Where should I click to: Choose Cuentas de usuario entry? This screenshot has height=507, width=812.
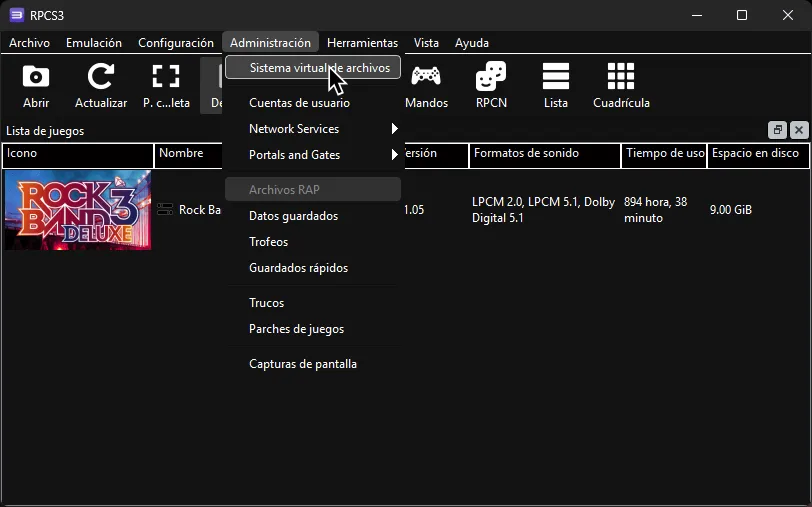click(313, 103)
